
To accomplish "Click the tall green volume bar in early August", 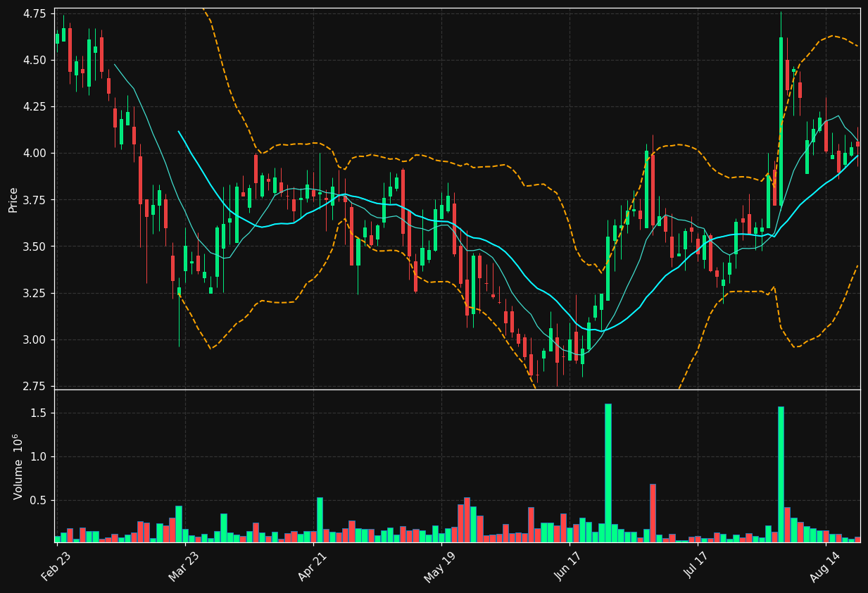I will tap(781, 475).
